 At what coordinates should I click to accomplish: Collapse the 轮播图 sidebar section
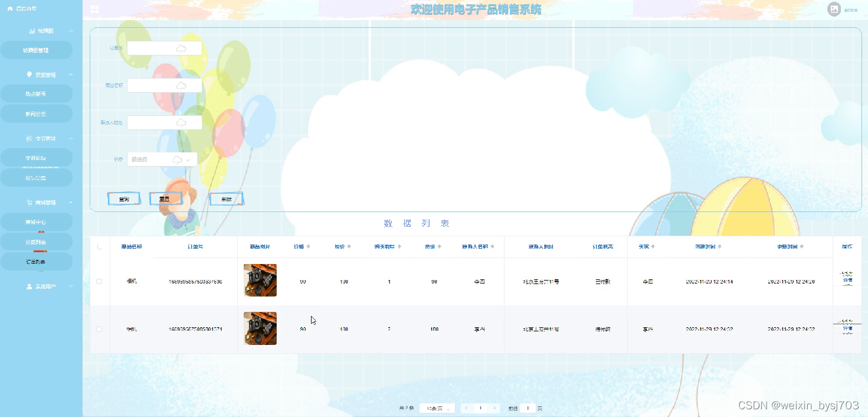click(x=71, y=31)
